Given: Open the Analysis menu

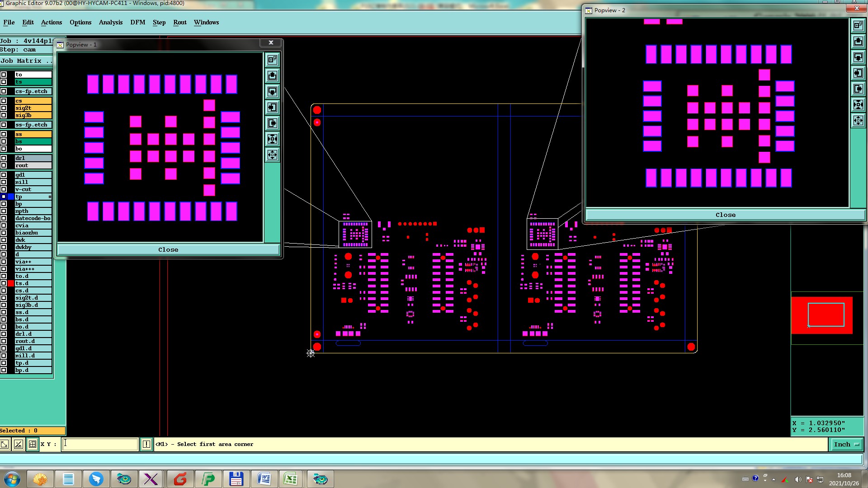Looking at the screenshot, I should 110,22.
